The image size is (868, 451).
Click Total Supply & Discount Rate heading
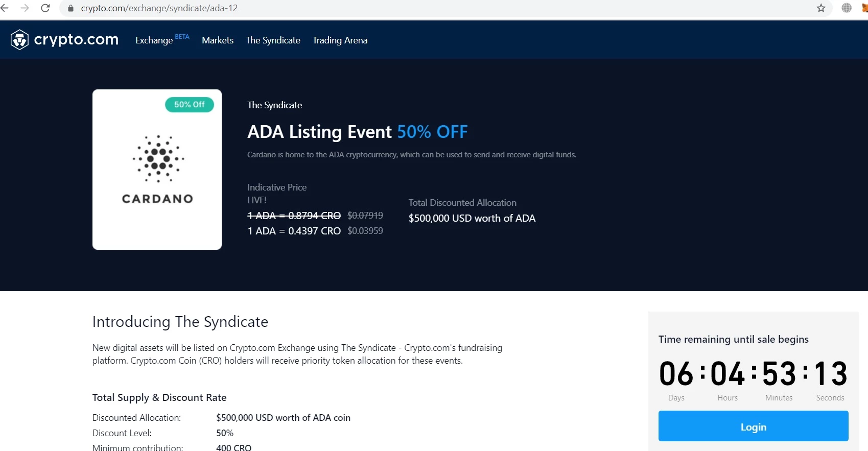point(159,397)
